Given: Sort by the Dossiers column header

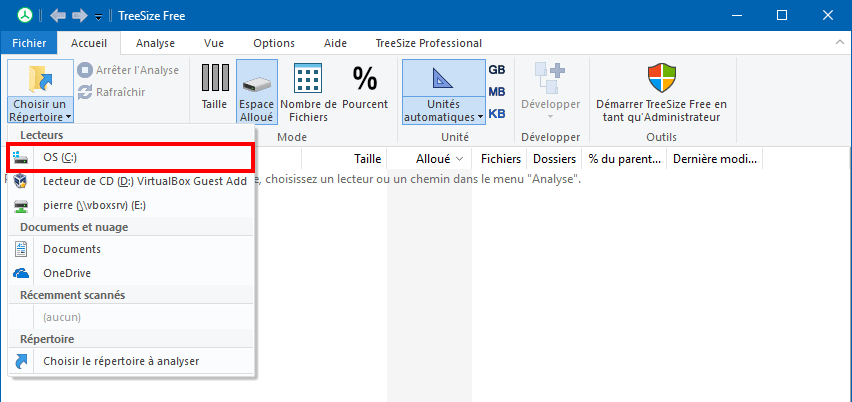Looking at the screenshot, I should coord(554,159).
